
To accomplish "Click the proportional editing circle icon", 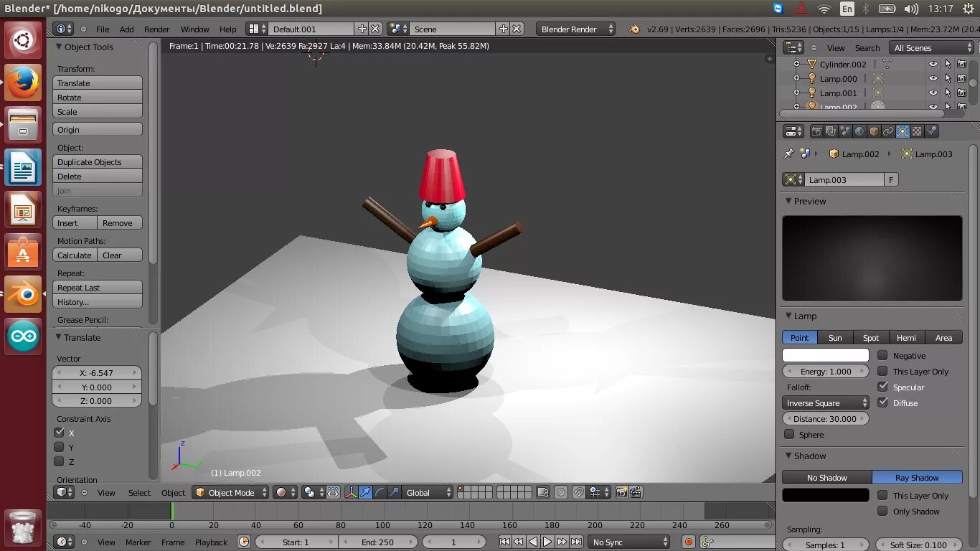I will point(560,492).
